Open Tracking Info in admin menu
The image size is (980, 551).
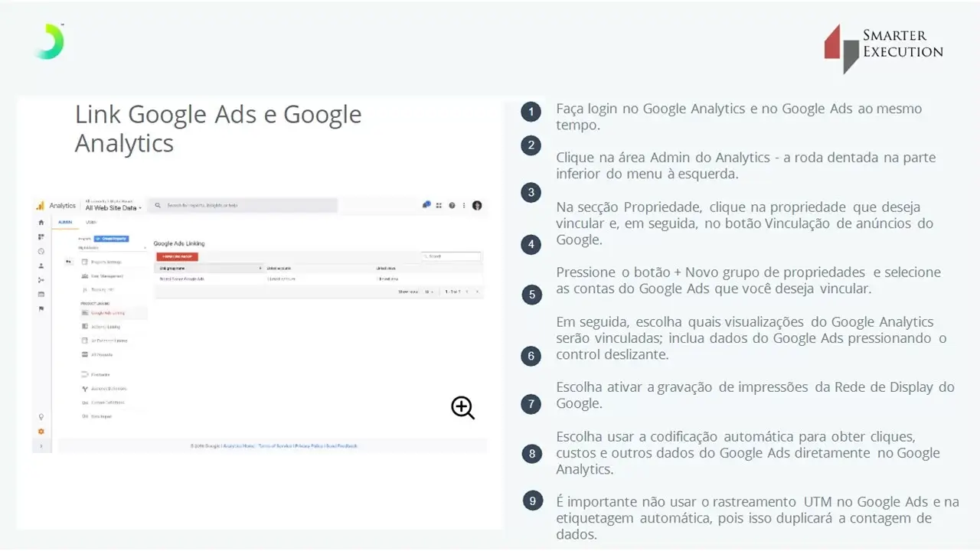point(97,290)
